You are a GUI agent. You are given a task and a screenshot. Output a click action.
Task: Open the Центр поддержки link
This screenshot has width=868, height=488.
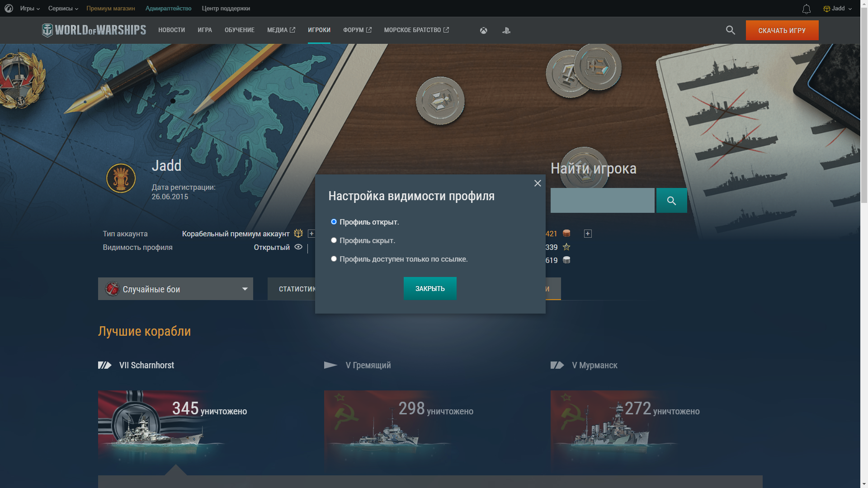(x=226, y=9)
